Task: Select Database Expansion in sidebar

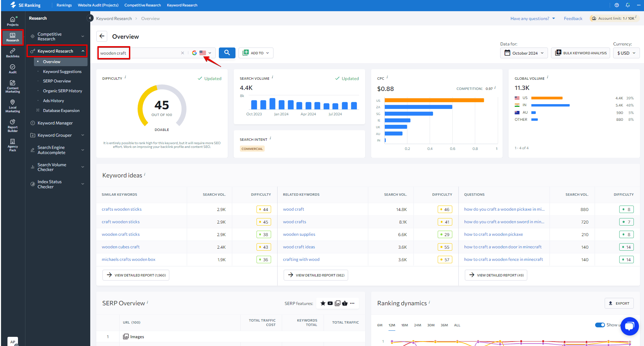Action: [61, 111]
